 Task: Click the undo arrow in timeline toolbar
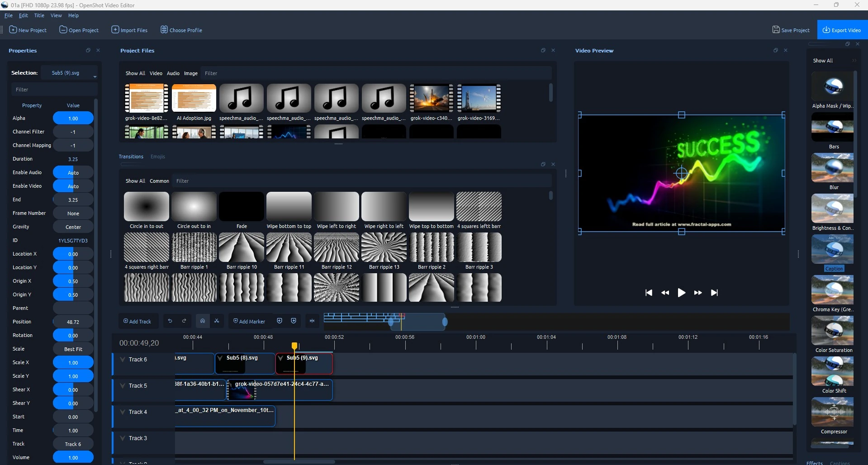click(170, 321)
